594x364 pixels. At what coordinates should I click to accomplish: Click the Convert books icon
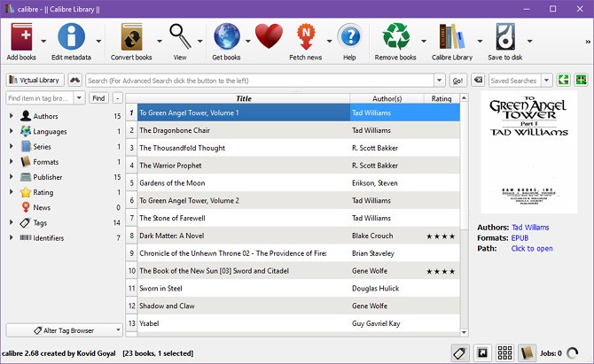(x=131, y=36)
